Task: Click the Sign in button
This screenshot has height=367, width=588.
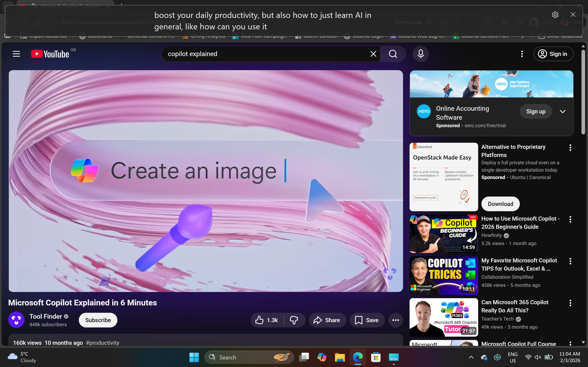Action: coord(553,54)
